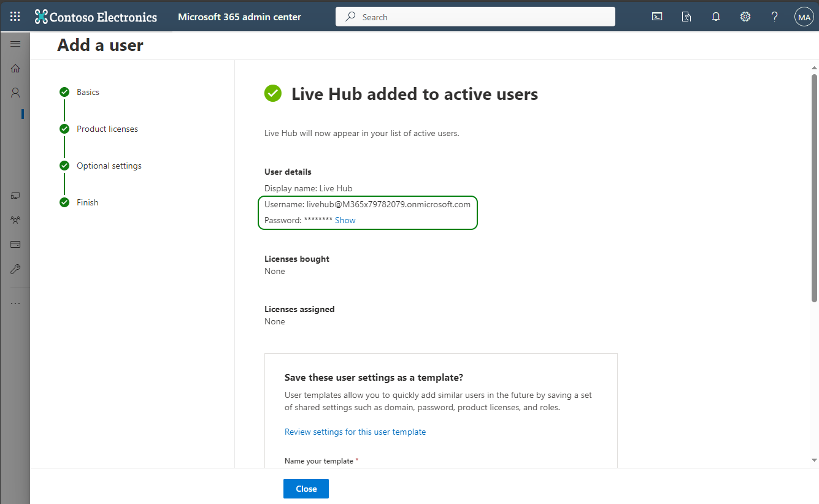819x504 pixels.
Task: Click the 'Save these user settings as a template?' heading
Action: [x=374, y=377]
